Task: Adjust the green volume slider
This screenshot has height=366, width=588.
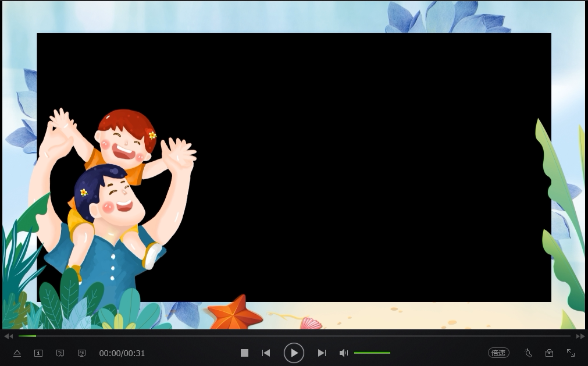Action: click(372, 353)
